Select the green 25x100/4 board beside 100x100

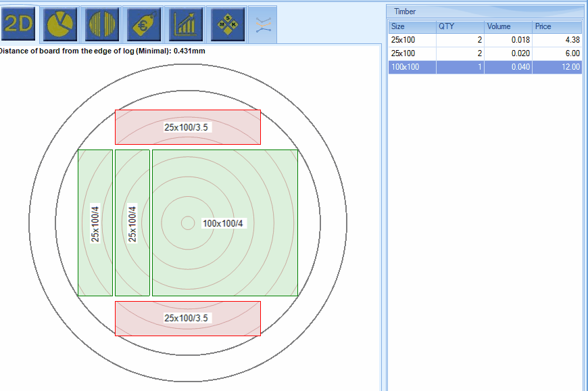(x=132, y=223)
